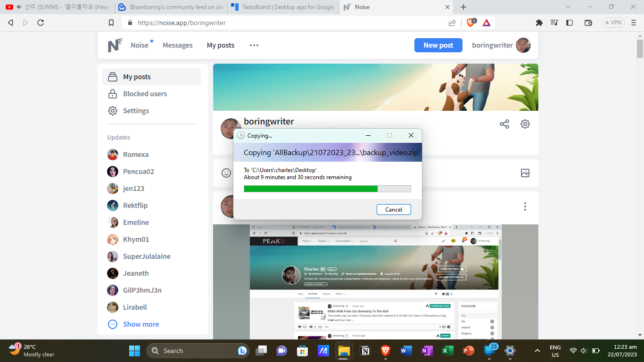Select My posts in the left sidebar
Screen dimensions: 644x362
(151, 77)
